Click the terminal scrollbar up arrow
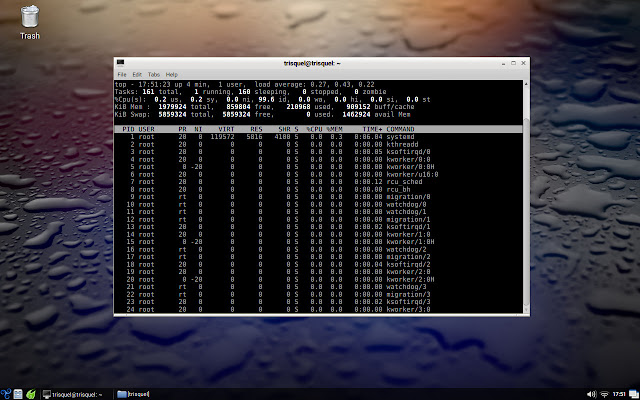Viewport: 640px width, 400px height. (526, 83)
